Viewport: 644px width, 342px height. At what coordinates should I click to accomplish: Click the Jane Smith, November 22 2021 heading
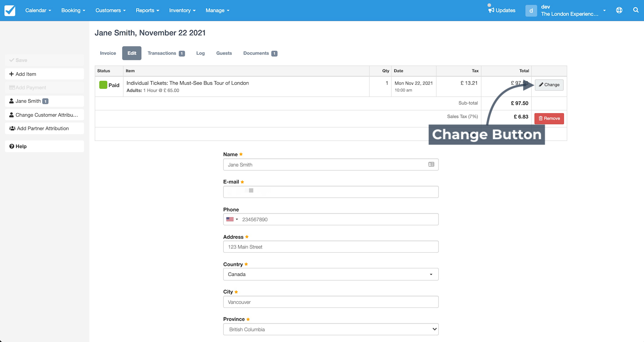(x=150, y=33)
